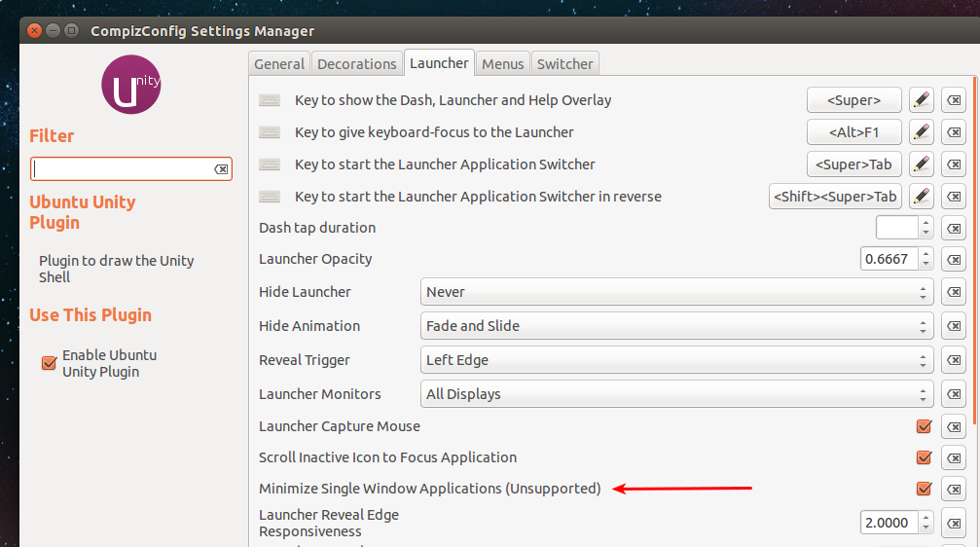Viewport: 980px width, 547px height.
Task: Reset Launcher Reveal Edge Responsiveness to default
Action: click(954, 523)
